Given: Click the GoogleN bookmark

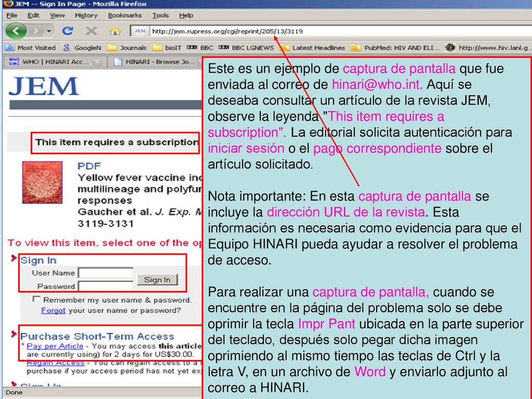Looking at the screenshot, I should point(82,48).
